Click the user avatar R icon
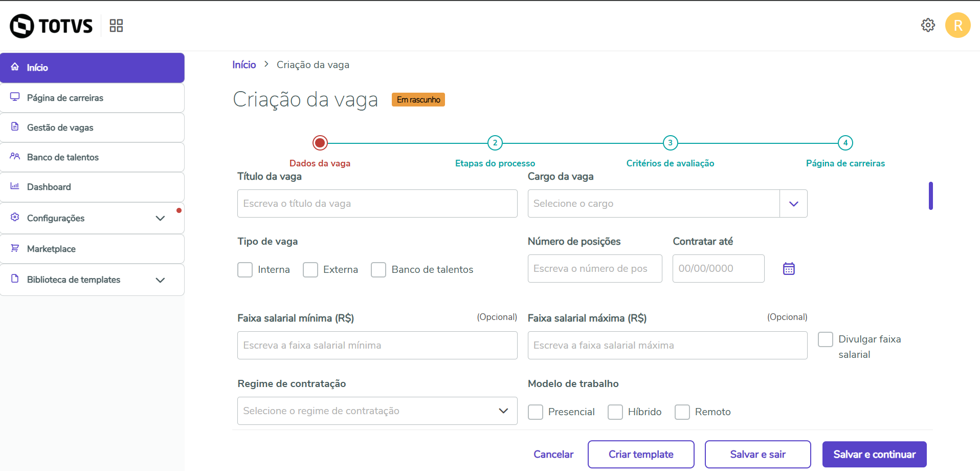 pyautogui.click(x=957, y=25)
